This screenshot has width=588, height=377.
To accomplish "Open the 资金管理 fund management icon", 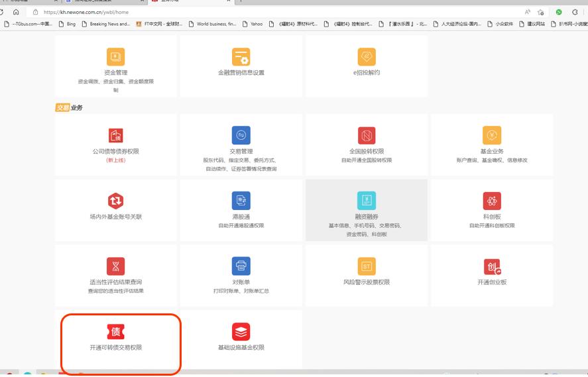I will (115, 57).
